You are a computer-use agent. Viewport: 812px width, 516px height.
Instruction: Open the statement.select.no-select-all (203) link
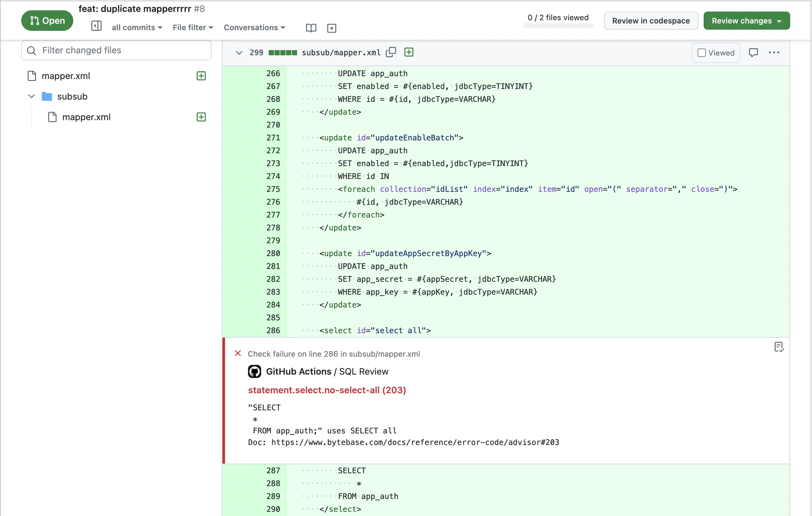tap(327, 390)
